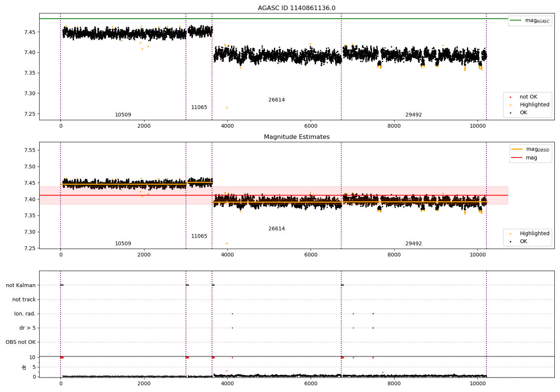Click the "not Kalman" marker at x=0
The image size is (560, 392).
pyautogui.click(x=62, y=285)
